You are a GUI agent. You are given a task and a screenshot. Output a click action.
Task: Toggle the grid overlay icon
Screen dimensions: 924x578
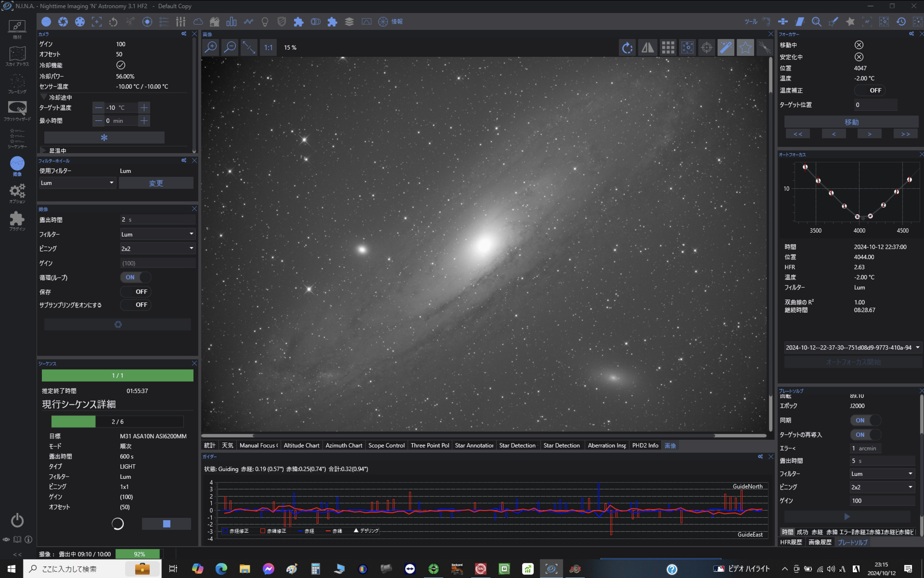pos(667,47)
